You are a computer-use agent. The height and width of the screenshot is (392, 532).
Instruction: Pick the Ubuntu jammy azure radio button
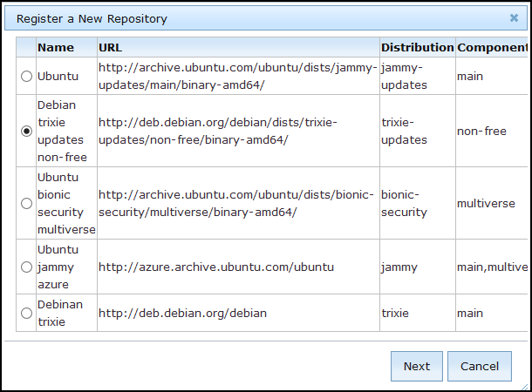(26, 267)
